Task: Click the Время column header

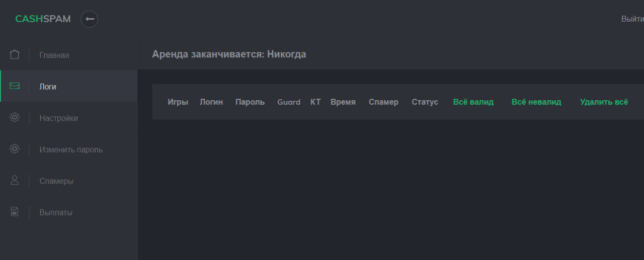Action: (343, 102)
